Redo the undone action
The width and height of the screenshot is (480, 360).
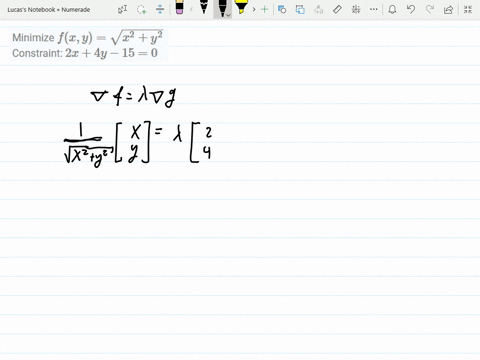pos(430,9)
